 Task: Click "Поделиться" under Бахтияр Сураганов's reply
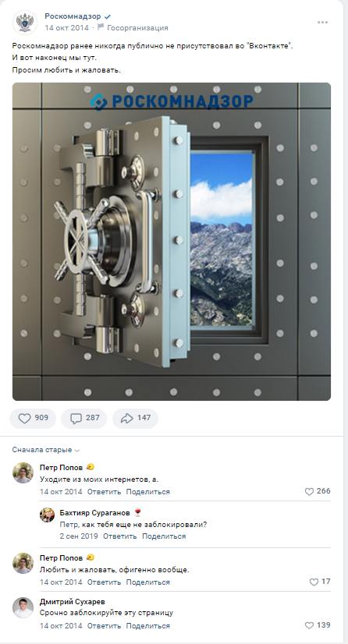point(164,536)
